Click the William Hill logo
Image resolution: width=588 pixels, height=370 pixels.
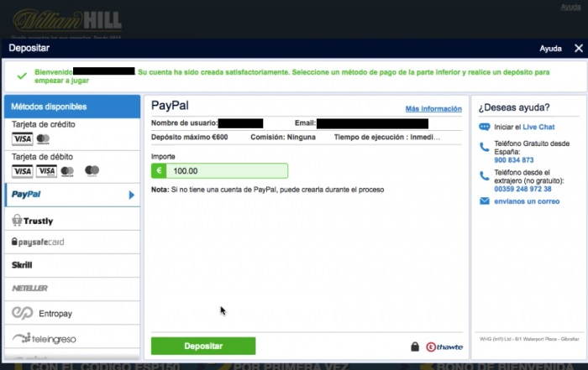(x=67, y=20)
